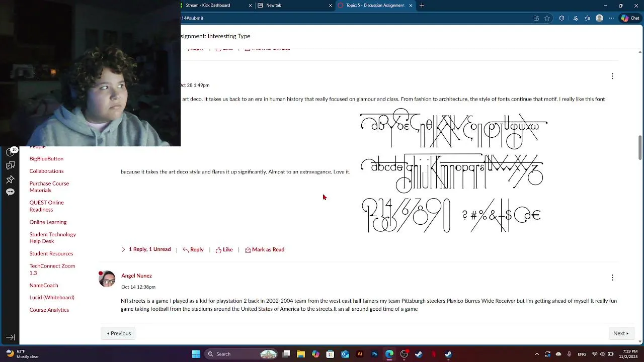Open Student Technology Help Desk link
Screen dimensions: 644x362
pyautogui.click(x=53, y=238)
